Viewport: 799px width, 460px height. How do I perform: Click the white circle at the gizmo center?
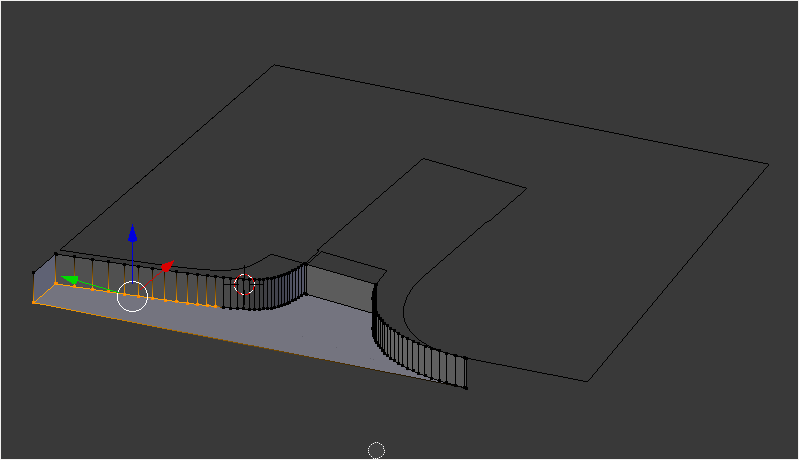(x=132, y=296)
